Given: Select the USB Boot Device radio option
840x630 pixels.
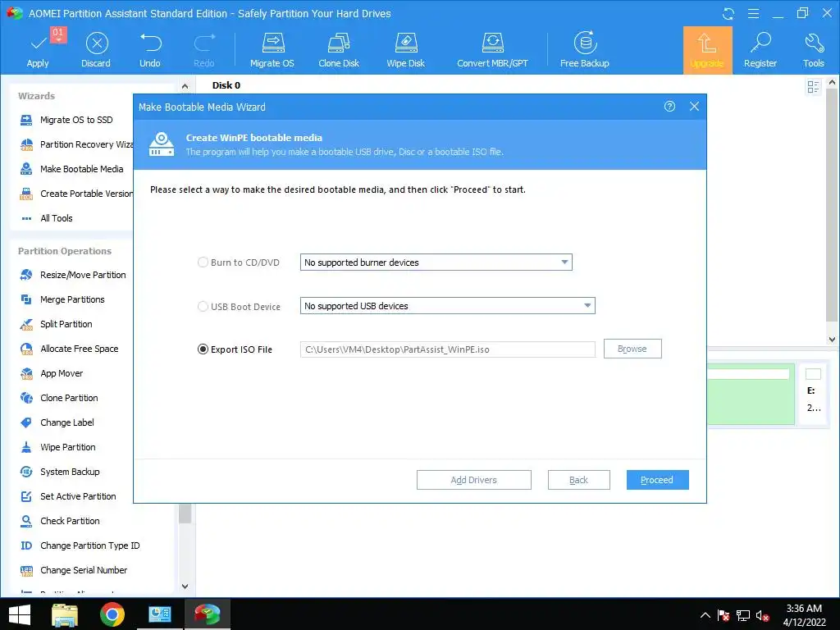Looking at the screenshot, I should tap(203, 307).
